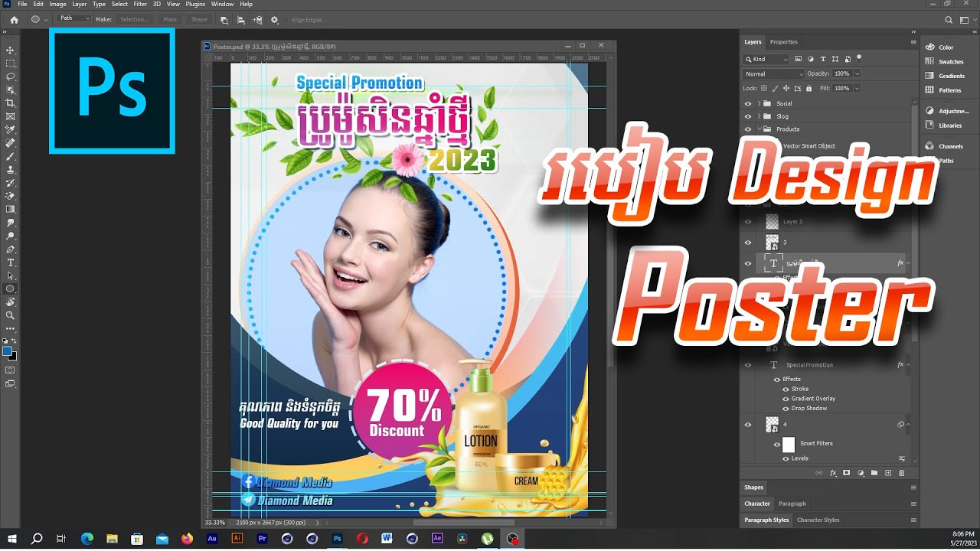Hide the Levels smart filter
The height and width of the screenshot is (551, 980).
[x=786, y=458]
